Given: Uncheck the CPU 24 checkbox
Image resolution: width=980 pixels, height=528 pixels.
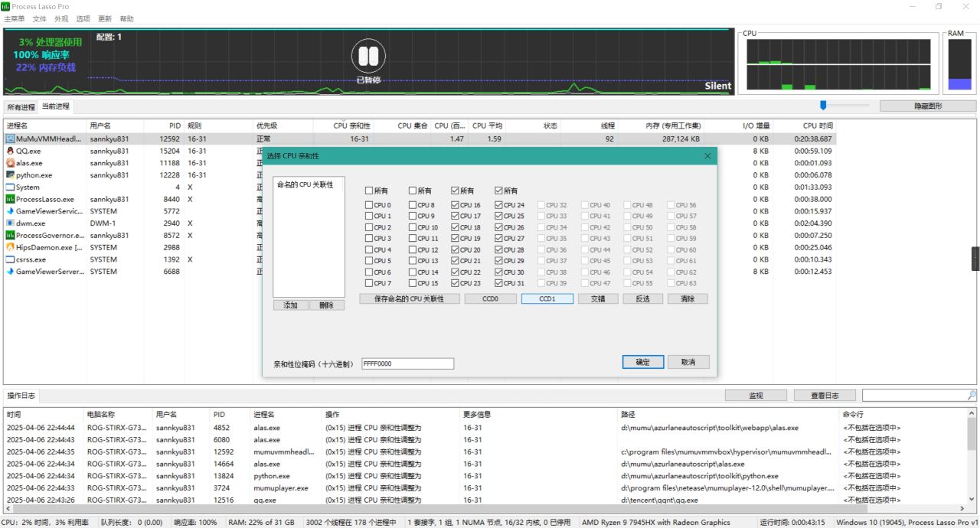Looking at the screenshot, I should [499, 205].
